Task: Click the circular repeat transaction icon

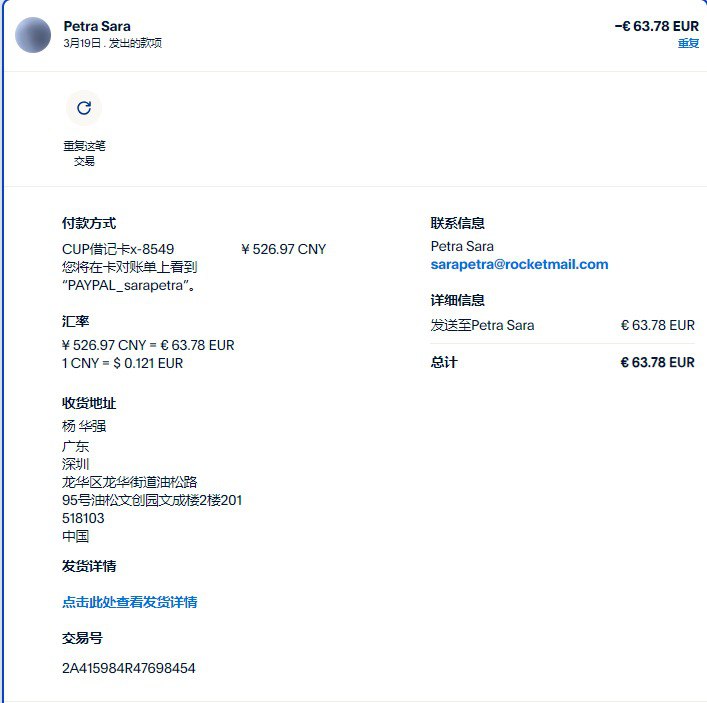Action: [x=84, y=108]
